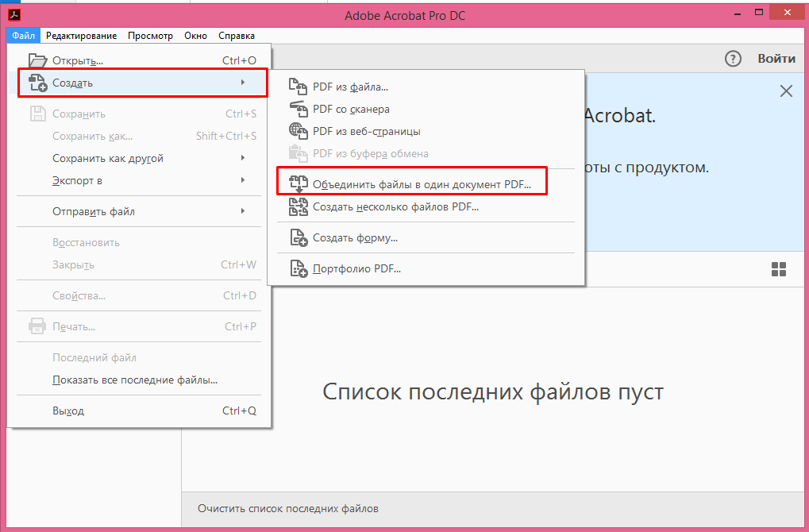Select Портфолио PDF... option
The width and height of the screenshot is (809, 532).
[426, 269]
